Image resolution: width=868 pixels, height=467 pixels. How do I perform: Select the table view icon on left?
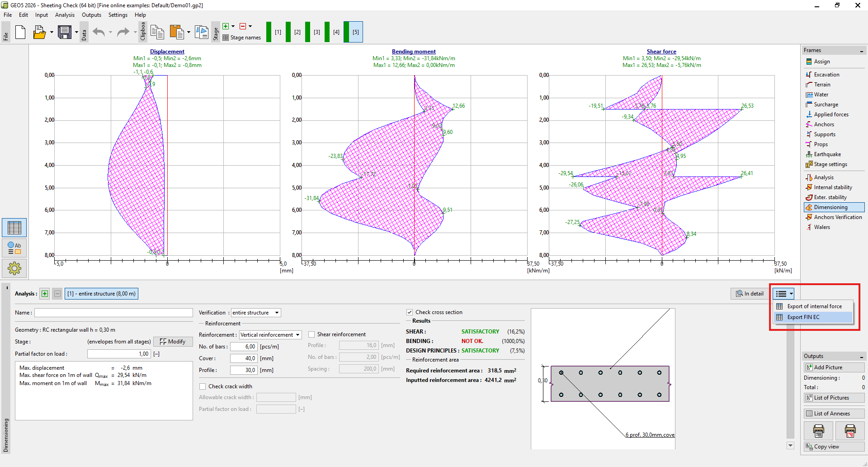(x=14, y=228)
